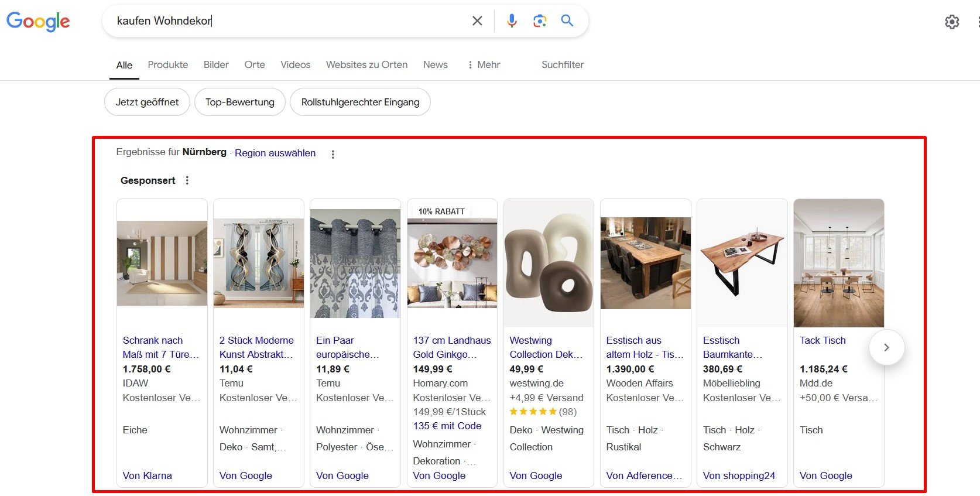Open the Videos tab
This screenshot has width=980, height=496.
click(x=296, y=64)
